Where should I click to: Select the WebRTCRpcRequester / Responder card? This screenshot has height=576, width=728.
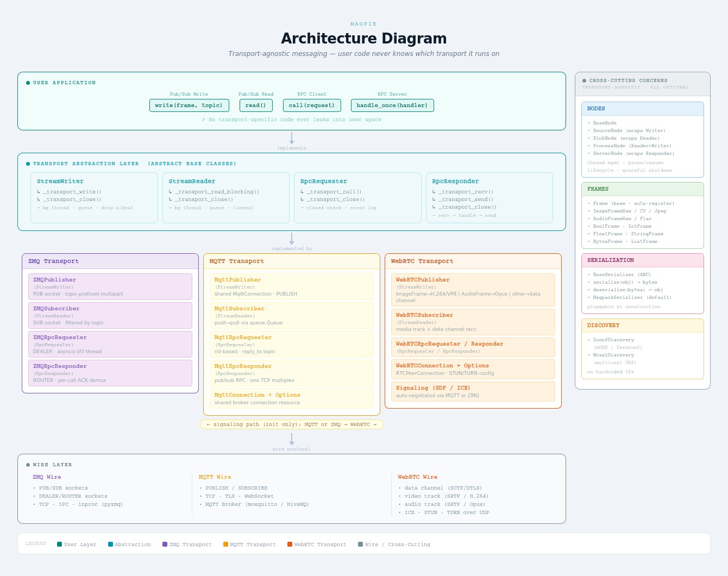[x=473, y=347]
